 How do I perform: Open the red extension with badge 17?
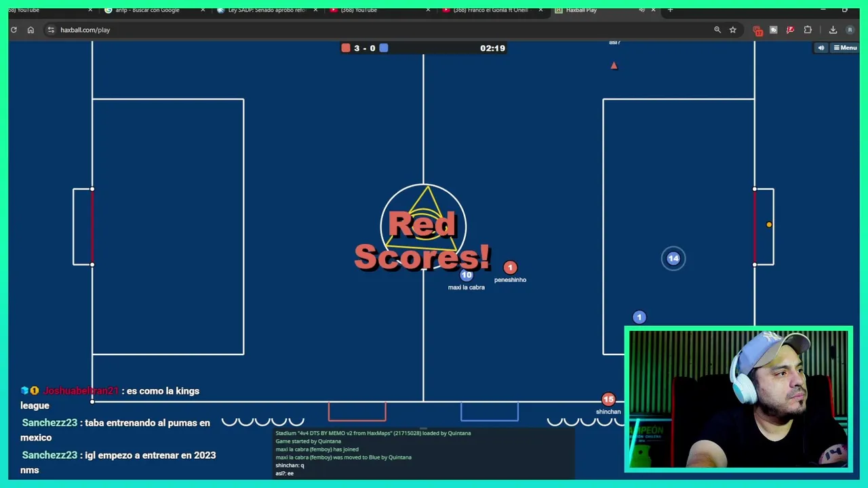pos(757,30)
